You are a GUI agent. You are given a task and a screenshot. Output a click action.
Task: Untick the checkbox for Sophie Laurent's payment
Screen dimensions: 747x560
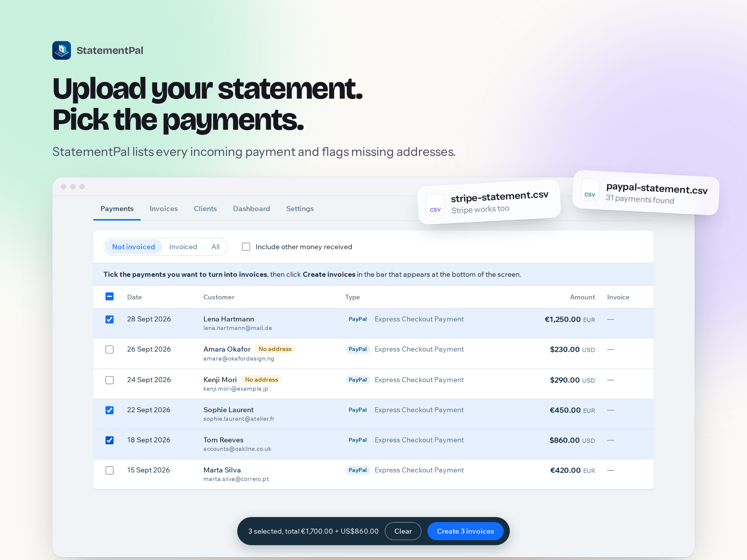coord(110,410)
